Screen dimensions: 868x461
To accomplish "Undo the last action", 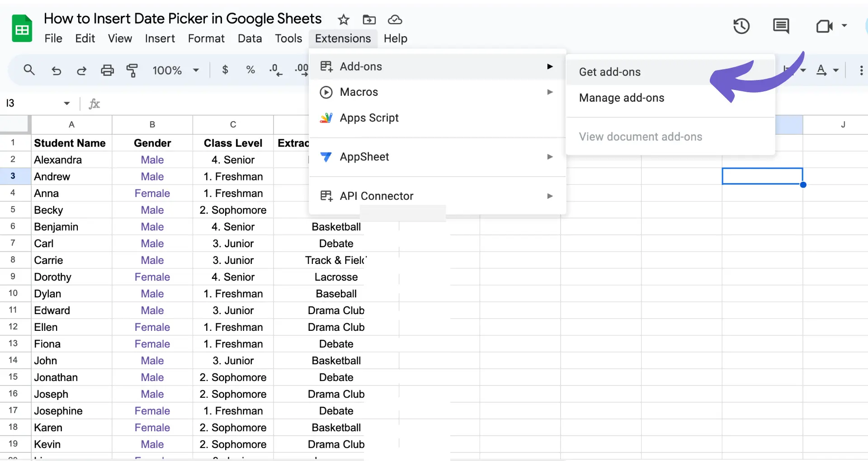I will coord(56,71).
